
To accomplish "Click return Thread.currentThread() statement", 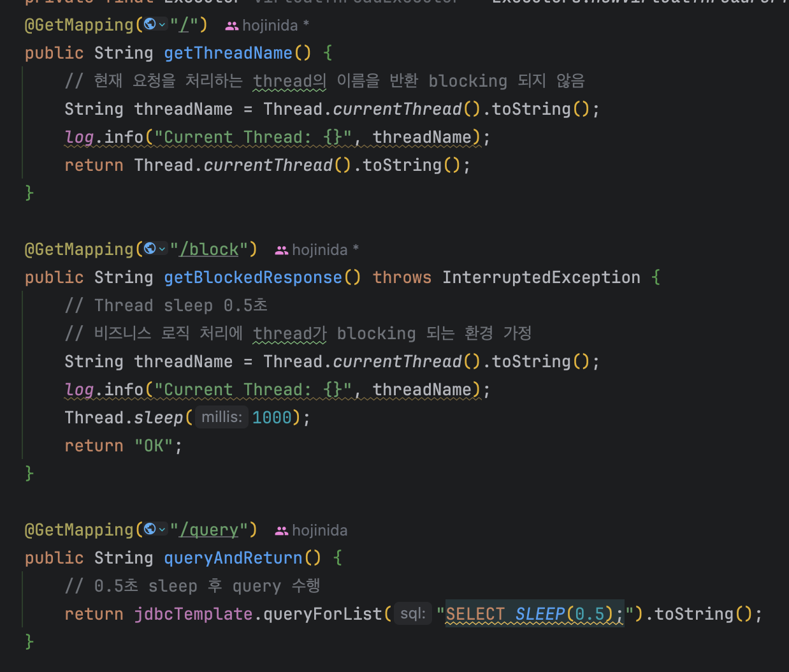I will (267, 165).
